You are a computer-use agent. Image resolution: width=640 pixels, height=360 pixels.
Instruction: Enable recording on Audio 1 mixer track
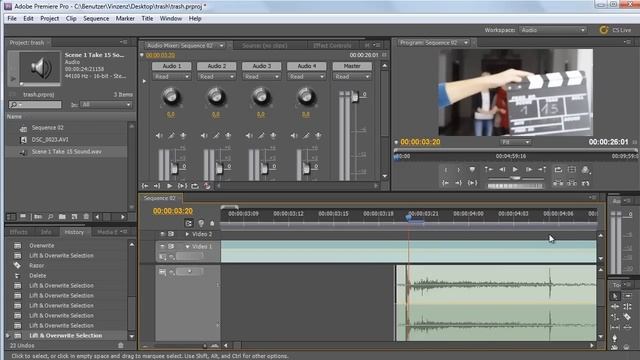183,136
